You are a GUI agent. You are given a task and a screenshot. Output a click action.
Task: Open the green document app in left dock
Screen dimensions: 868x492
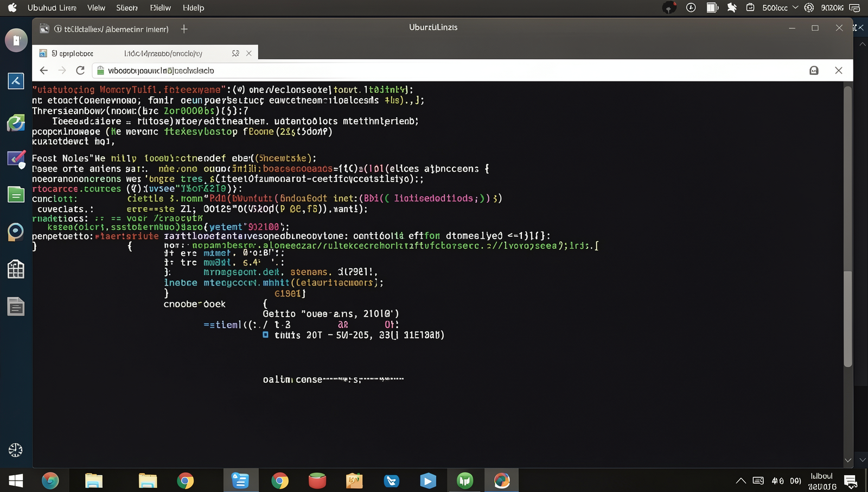click(16, 194)
